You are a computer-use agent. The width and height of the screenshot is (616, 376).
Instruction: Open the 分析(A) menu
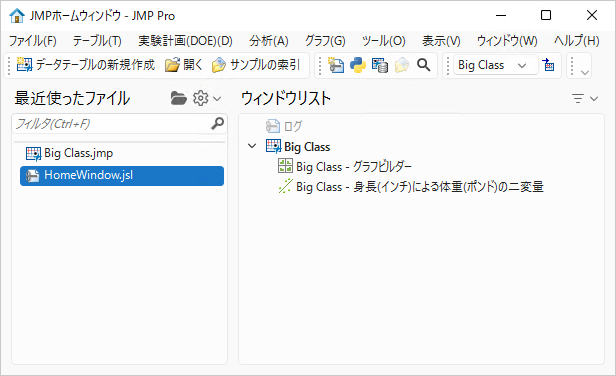(269, 40)
